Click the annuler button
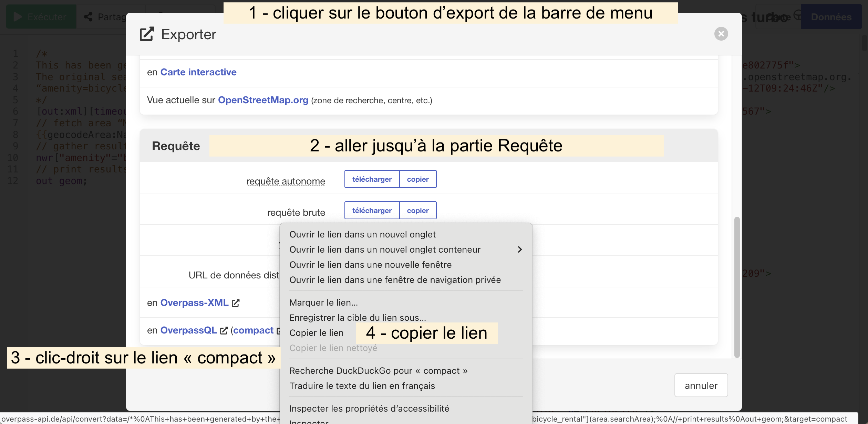The width and height of the screenshot is (868, 424). (701, 385)
